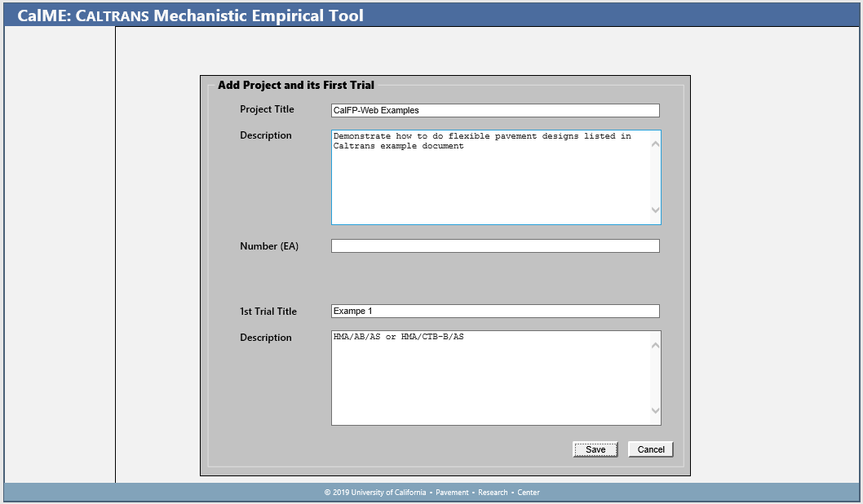863x504 pixels.
Task: Click the CalME application header title
Action: click(190, 15)
